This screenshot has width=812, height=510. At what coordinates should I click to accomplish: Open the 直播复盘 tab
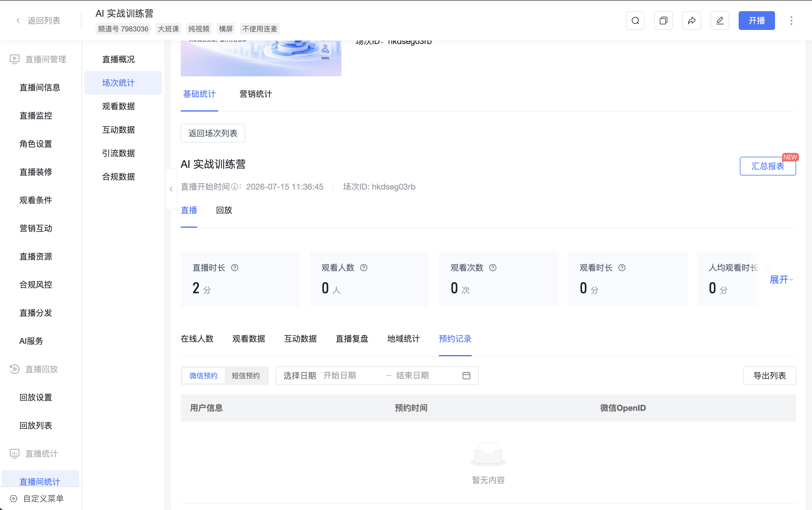point(352,339)
